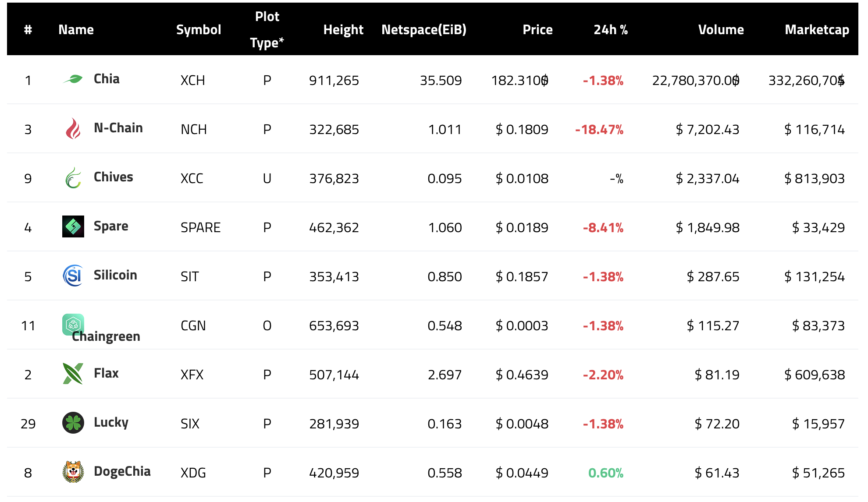This screenshot has height=502, width=868.
Task: Sort by the Height column header
Action: (343, 29)
